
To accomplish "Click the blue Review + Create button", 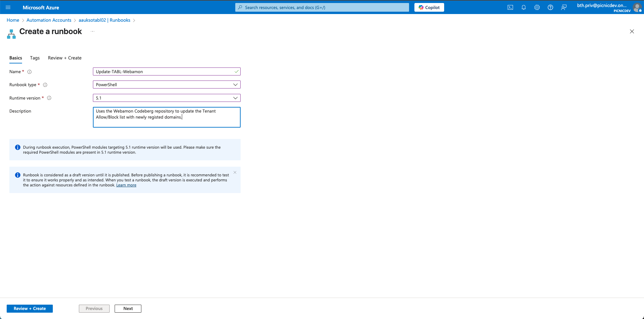I will coord(30,309).
